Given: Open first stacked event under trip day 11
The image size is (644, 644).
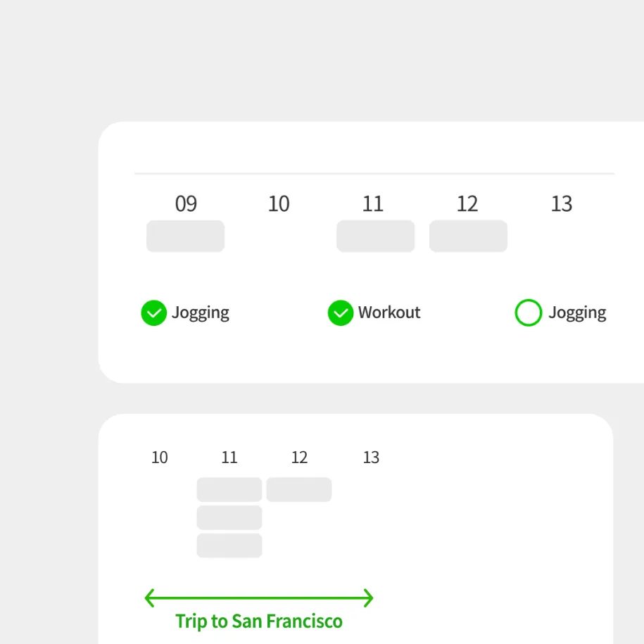Looking at the screenshot, I should (x=229, y=490).
